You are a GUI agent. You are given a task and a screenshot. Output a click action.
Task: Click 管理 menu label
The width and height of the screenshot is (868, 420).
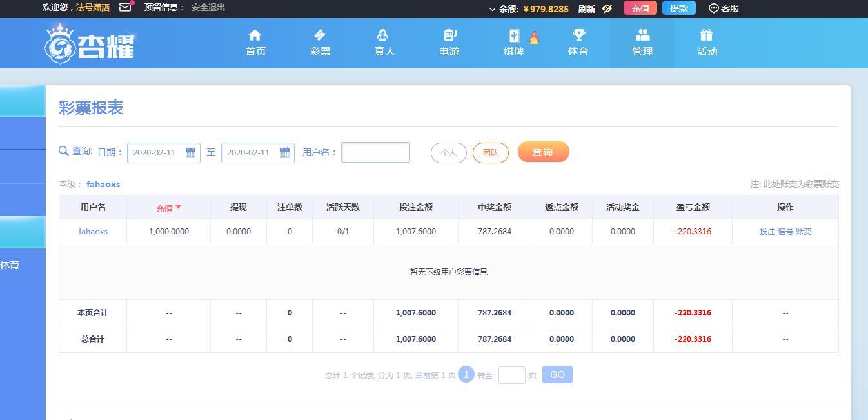tap(642, 52)
